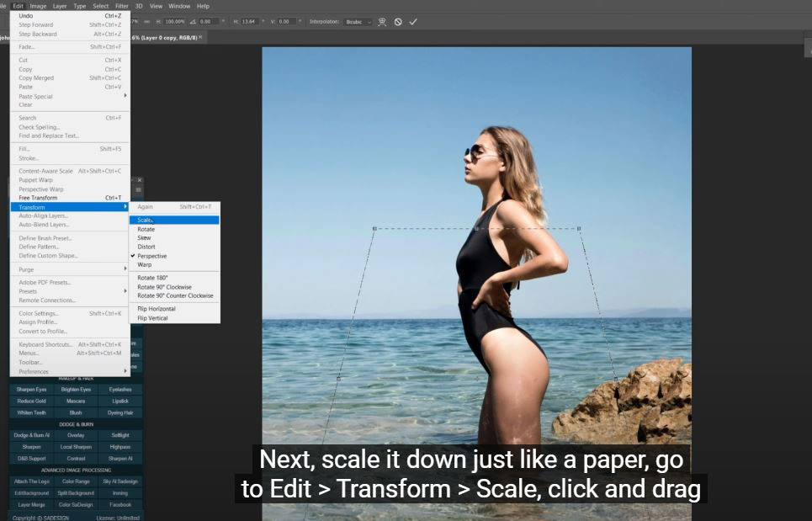Select Flip Horizontal in the Transform submenu
812x521 pixels.
point(157,309)
